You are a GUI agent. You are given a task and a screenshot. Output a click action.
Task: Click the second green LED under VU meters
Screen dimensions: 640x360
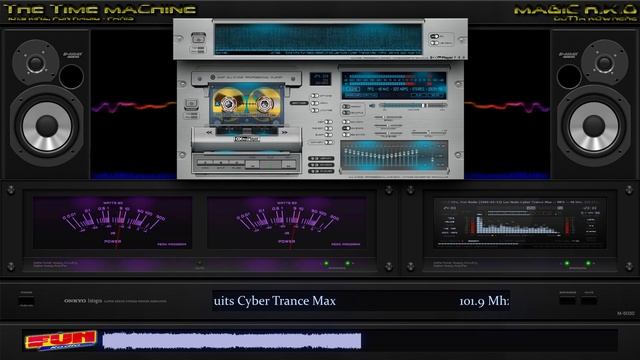348,264
